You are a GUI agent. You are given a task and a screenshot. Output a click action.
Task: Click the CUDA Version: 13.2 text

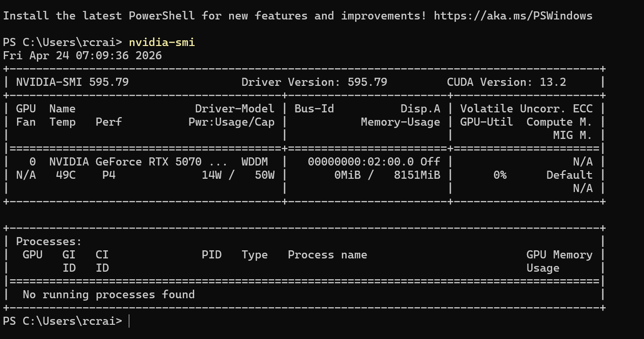pyautogui.click(x=506, y=82)
